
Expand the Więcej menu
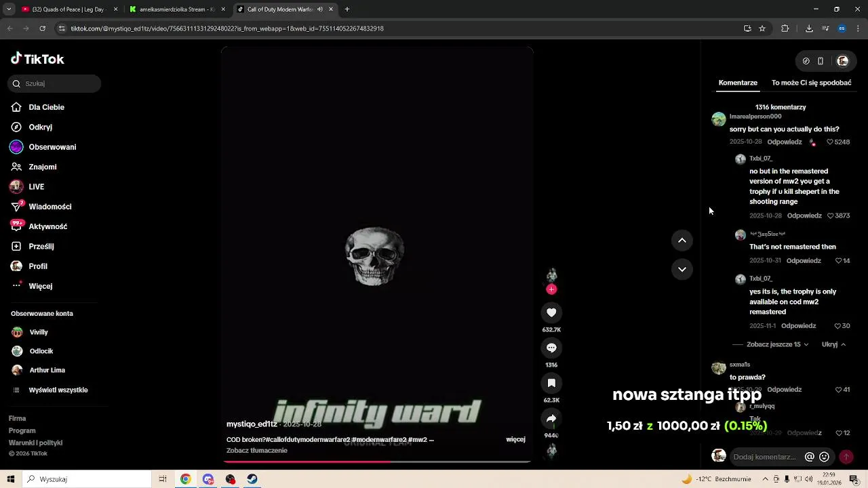[32, 286]
